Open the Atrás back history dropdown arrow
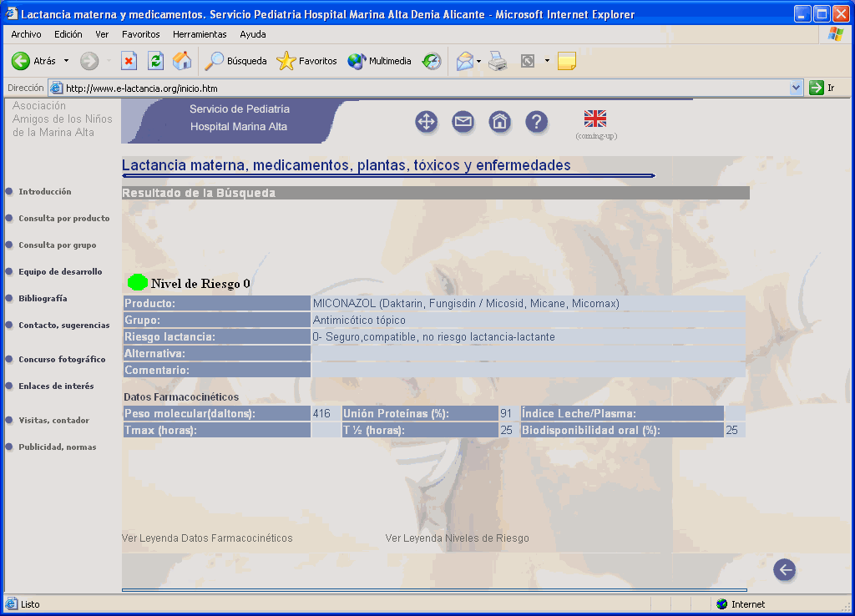Screen dimensions: 855x616 pos(67,61)
